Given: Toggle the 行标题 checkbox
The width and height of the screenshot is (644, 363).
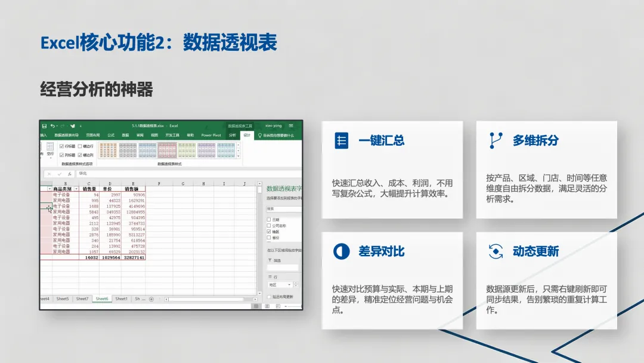Looking at the screenshot, I should (x=61, y=146).
